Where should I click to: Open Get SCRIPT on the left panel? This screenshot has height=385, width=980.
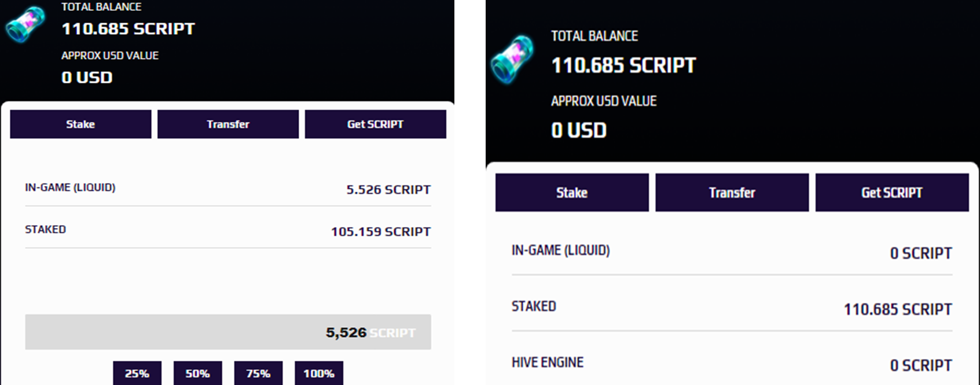point(375,124)
